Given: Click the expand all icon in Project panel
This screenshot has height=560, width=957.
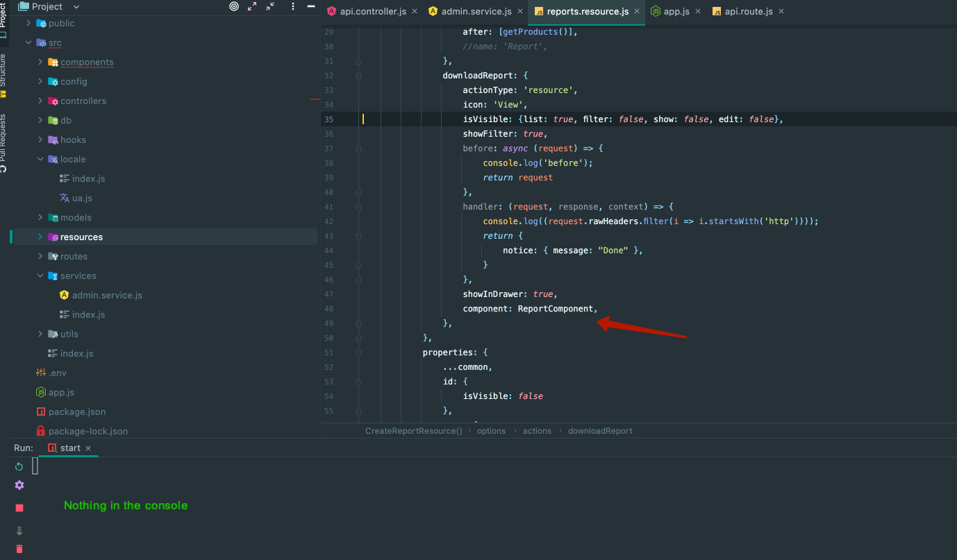Looking at the screenshot, I should [252, 6].
